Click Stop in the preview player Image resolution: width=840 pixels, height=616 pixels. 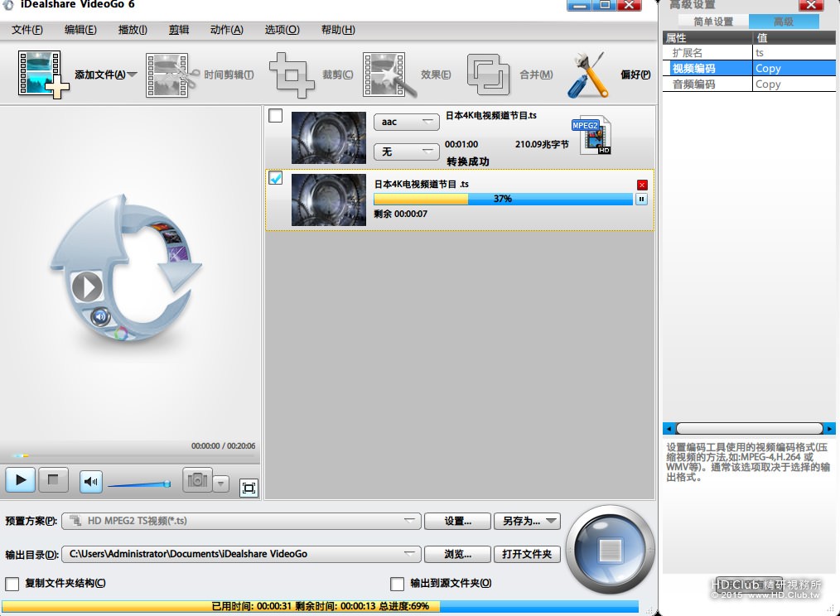coord(53,480)
